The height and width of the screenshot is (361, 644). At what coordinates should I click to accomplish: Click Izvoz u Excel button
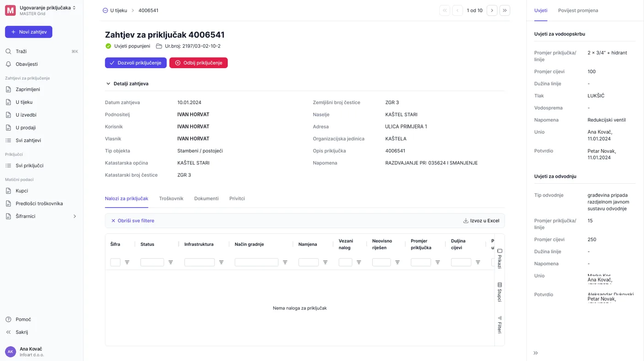tap(481, 221)
